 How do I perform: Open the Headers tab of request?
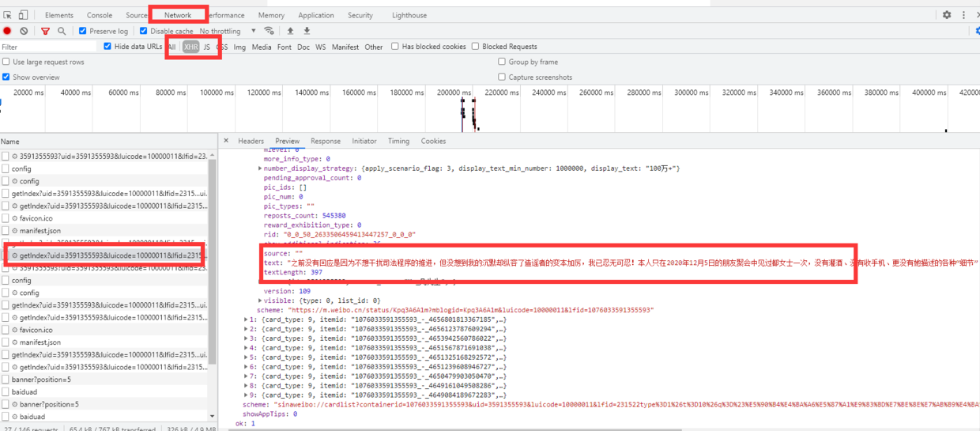click(x=251, y=141)
